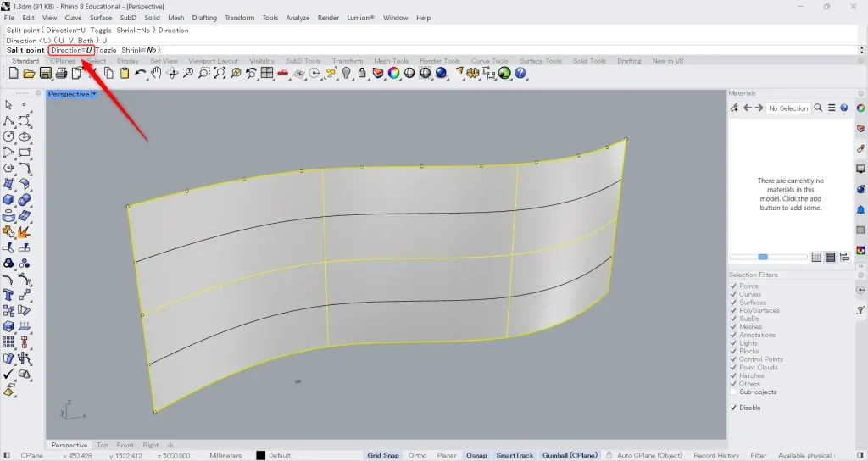Click the padlock Lock objects icon
Image resolution: width=868 pixels, height=461 pixels.
click(x=362, y=73)
